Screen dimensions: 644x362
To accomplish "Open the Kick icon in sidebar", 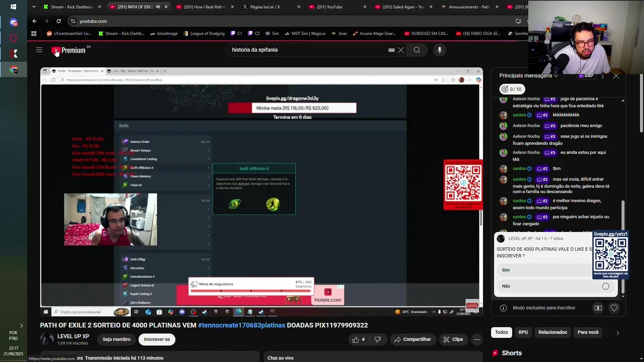I will [14, 54].
